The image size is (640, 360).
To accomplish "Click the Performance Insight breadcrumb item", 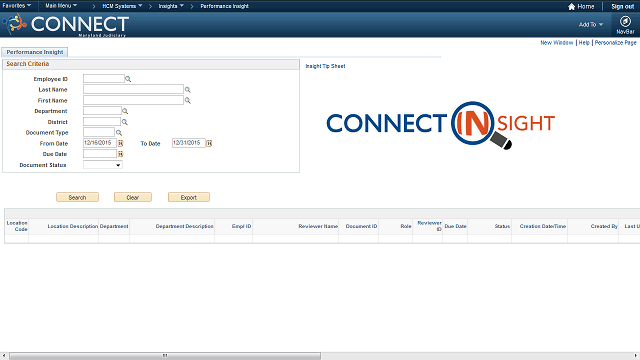I will click(x=224, y=6).
